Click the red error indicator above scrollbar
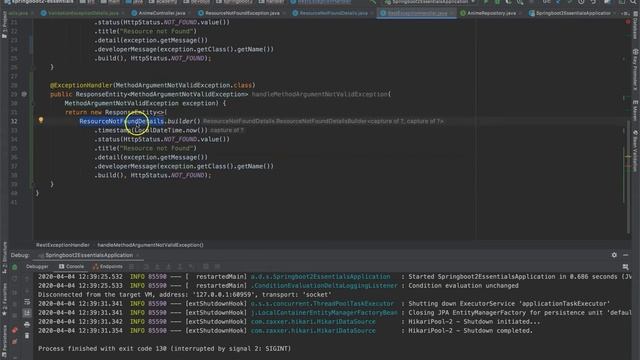 [x=628, y=22]
